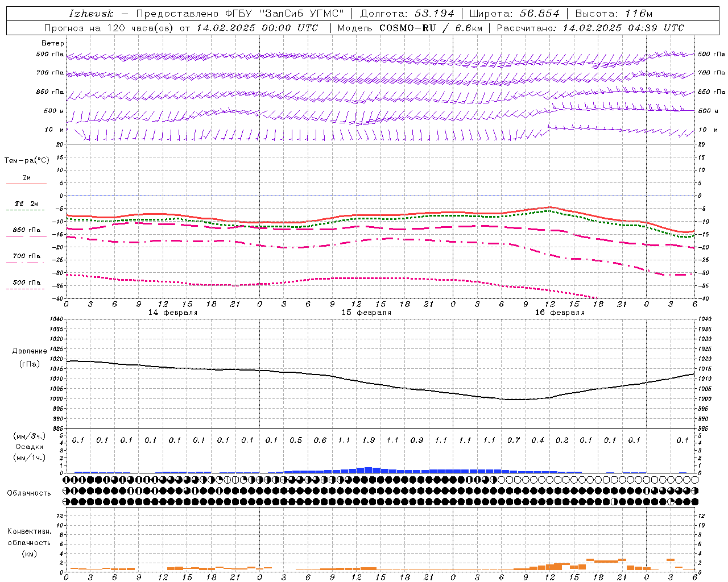
Task: Click the Izhevsk station name in header
Action: tap(91, 14)
